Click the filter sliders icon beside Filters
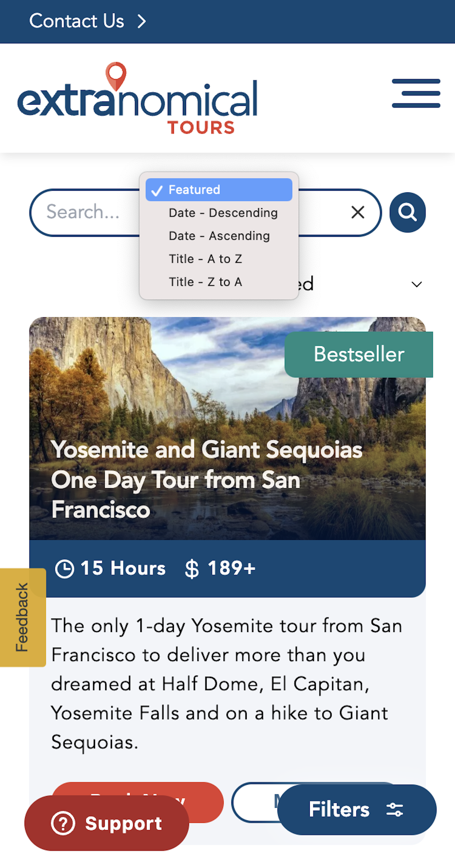The width and height of the screenshot is (455, 868). coord(395,810)
